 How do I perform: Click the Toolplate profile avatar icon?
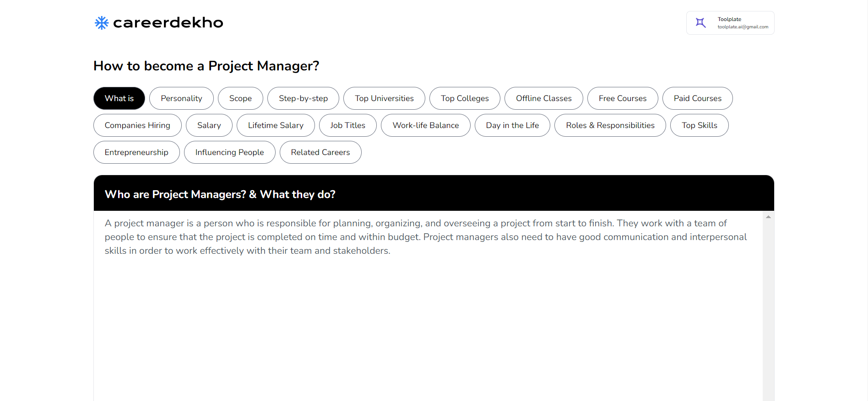pos(700,23)
